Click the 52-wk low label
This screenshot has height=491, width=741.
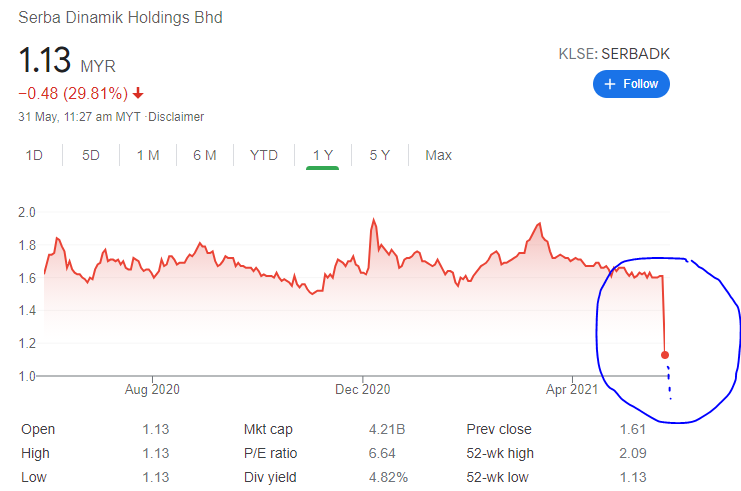coord(497,477)
